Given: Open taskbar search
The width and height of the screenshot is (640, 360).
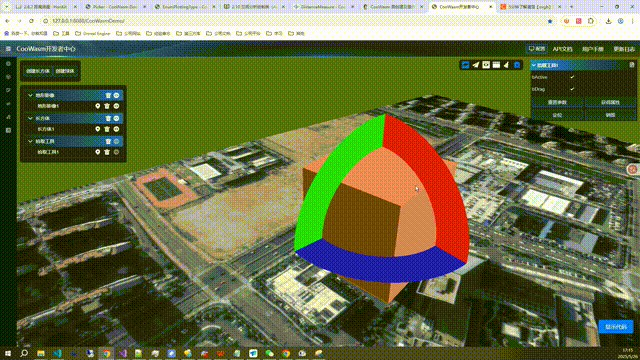Looking at the screenshot, I should tap(24, 353).
